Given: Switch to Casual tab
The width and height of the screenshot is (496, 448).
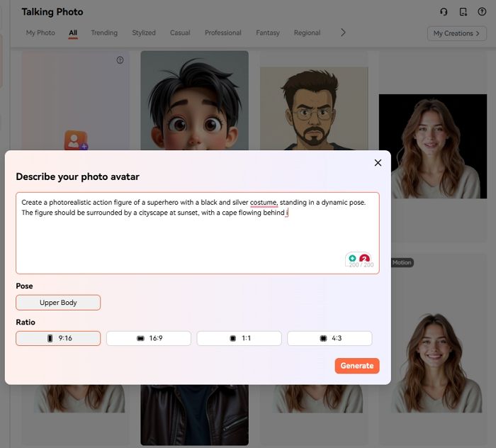Looking at the screenshot, I should [x=180, y=33].
